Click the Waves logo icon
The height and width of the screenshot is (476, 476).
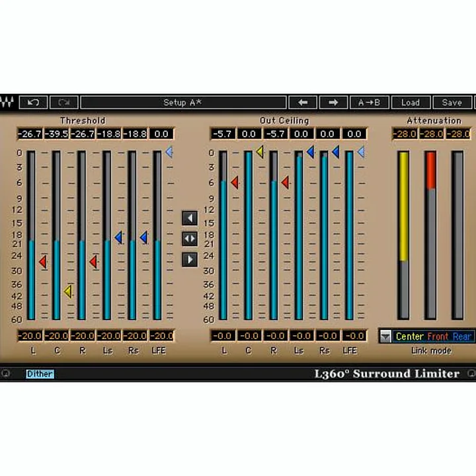[x=7, y=102]
